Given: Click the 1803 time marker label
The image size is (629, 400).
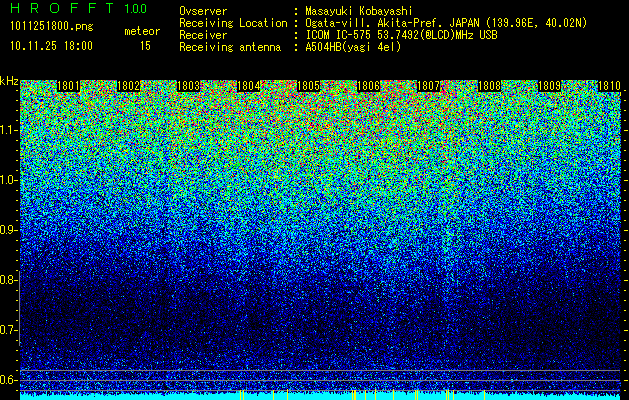Looking at the screenshot, I should pyautogui.click(x=189, y=86).
